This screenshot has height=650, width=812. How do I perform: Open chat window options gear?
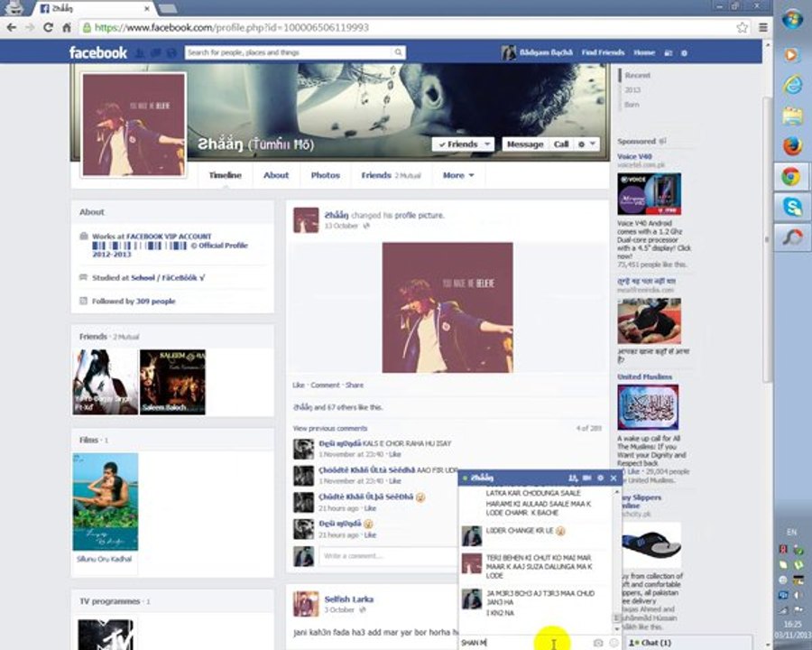[600, 478]
